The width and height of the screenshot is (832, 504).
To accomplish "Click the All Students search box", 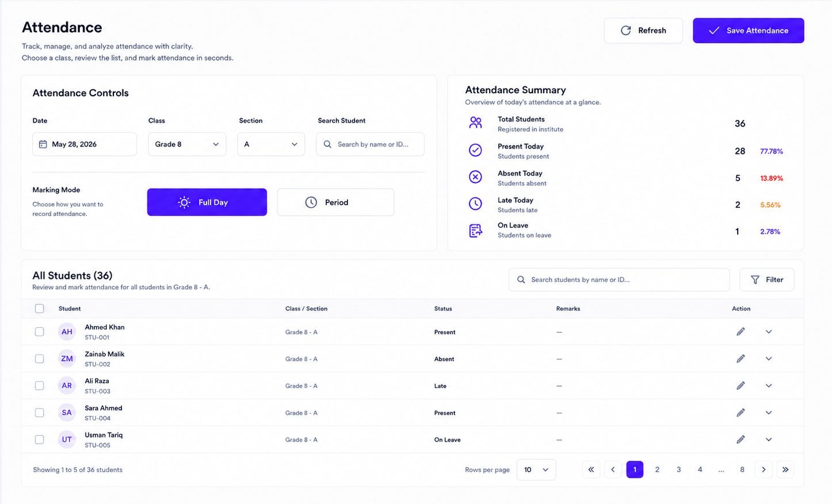I will pos(619,280).
